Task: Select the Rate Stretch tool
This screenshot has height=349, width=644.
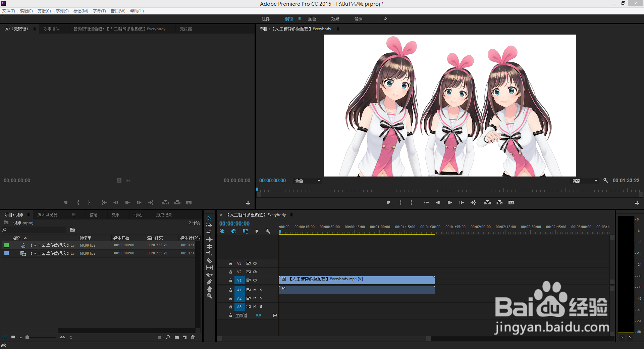Action: (x=209, y=254)
